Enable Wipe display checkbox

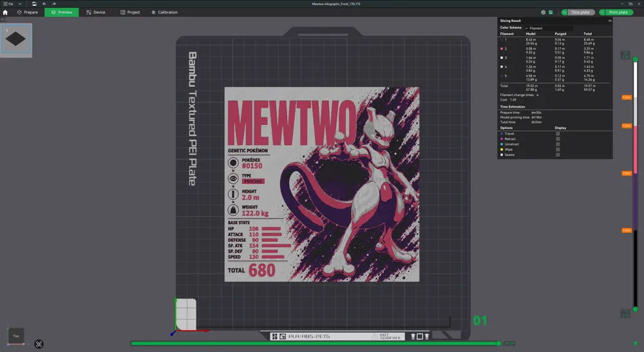coord(558,150)
